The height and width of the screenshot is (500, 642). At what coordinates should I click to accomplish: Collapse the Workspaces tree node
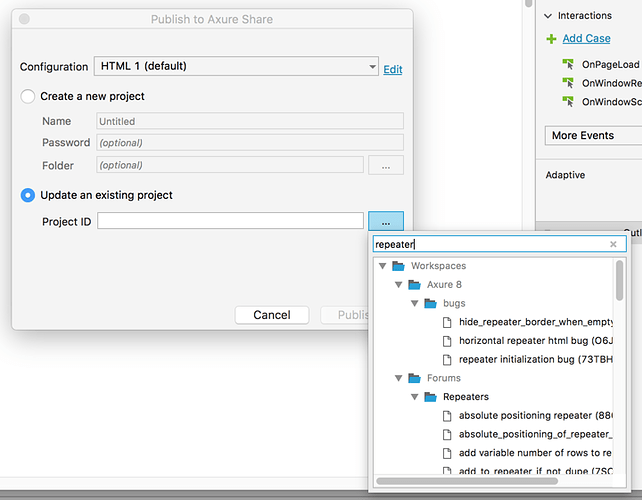(x=382, y=266)
